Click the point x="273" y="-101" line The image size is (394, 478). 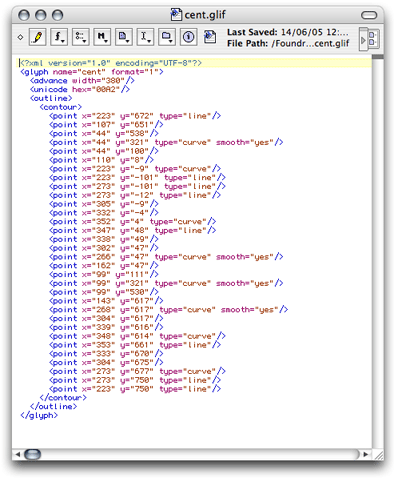tap(137, 186)
